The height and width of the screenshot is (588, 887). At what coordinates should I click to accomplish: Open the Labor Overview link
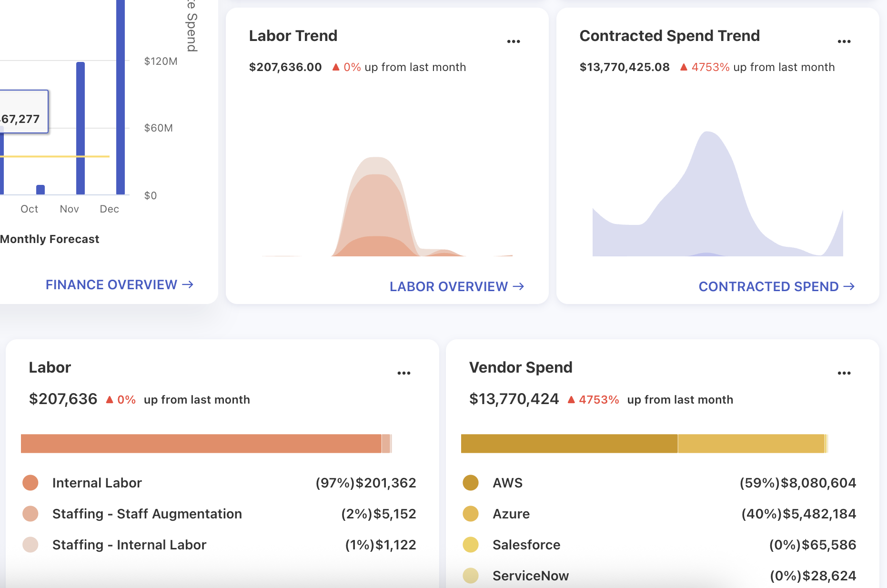(x=456, y=286)
